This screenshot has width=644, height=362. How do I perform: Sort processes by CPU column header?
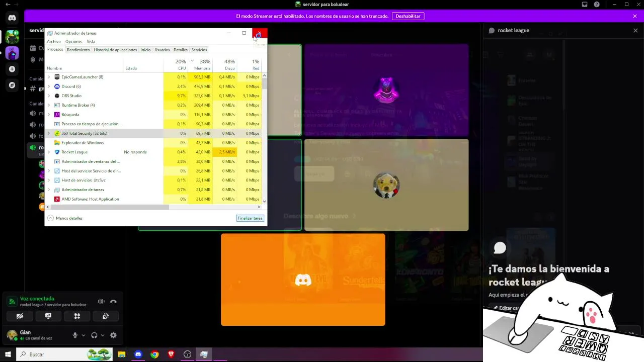pyautogui.click(x=175, y=65)
